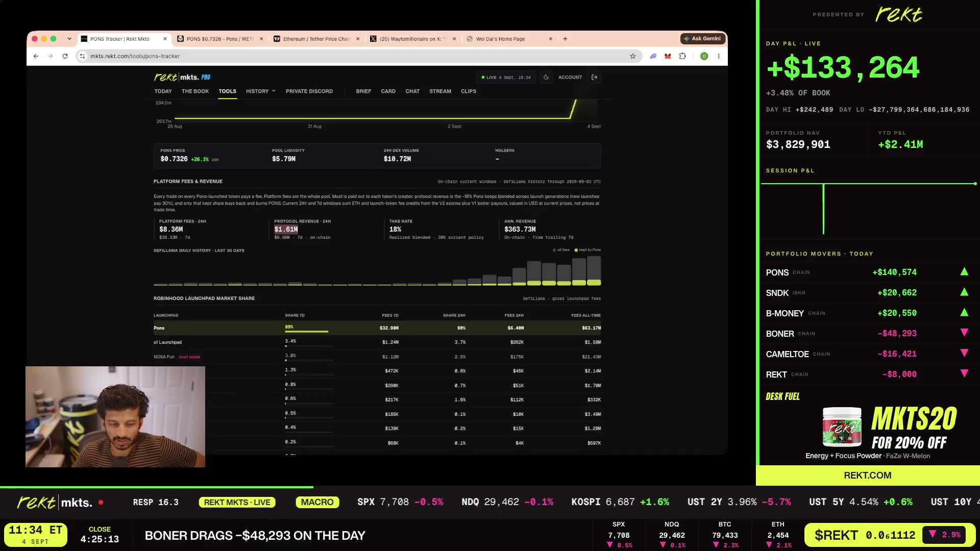The width and height of the screenshot is (980, 551).
Task: Open the TODAY nav item
Action: click(x=163, y=91)
